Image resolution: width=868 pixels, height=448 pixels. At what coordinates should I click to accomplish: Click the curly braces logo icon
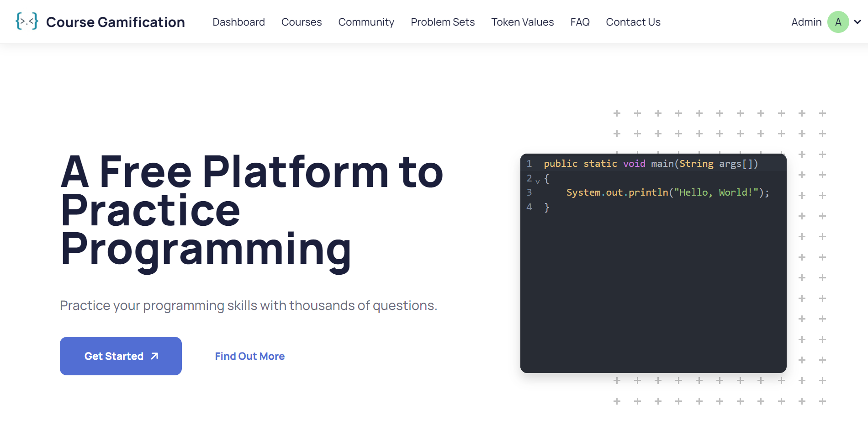click(x=26, y=21)
